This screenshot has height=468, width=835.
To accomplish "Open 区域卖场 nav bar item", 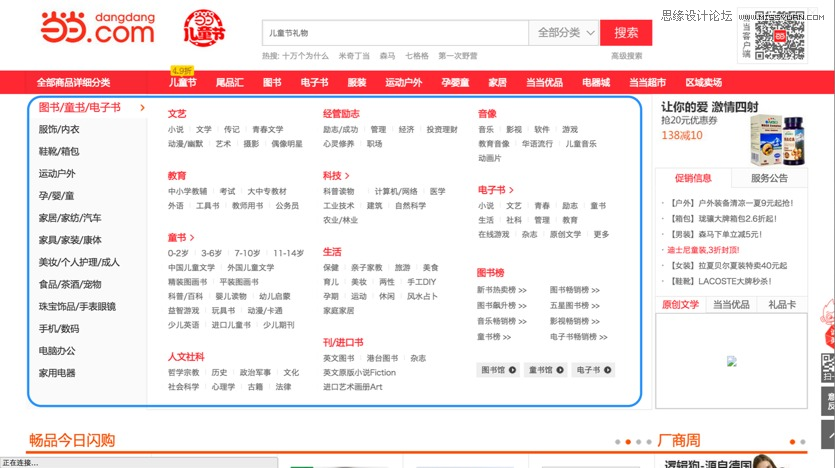I will pos(703,83).
